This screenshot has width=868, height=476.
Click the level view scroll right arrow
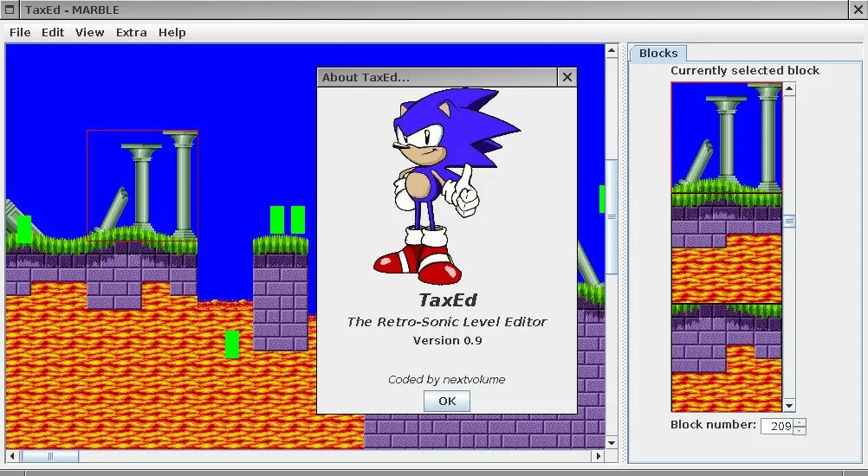[x=598, y=456]
